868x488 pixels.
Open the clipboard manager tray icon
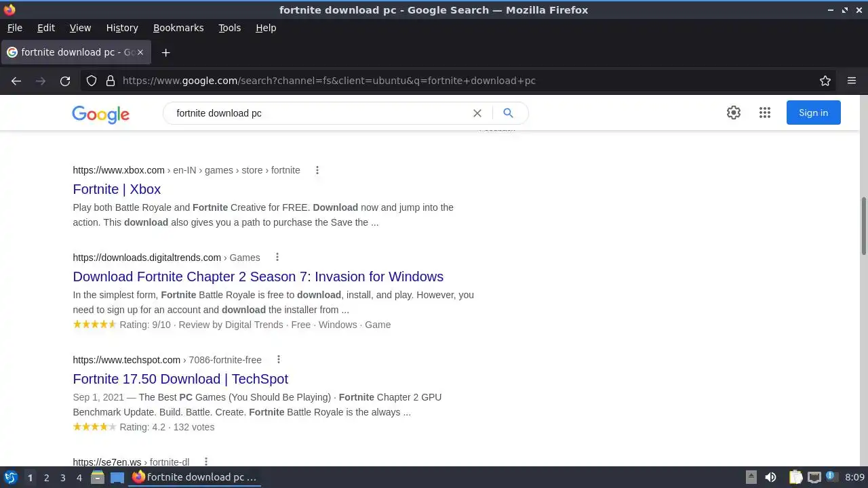click(x=795, y=477)
